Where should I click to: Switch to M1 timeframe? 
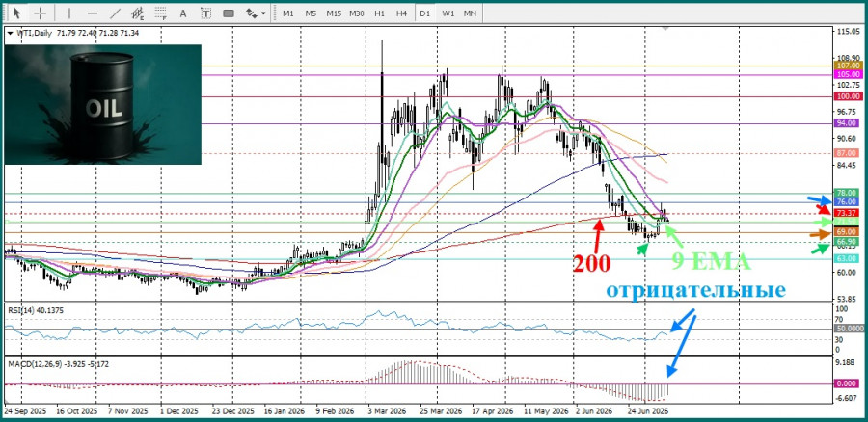(287, 13)
